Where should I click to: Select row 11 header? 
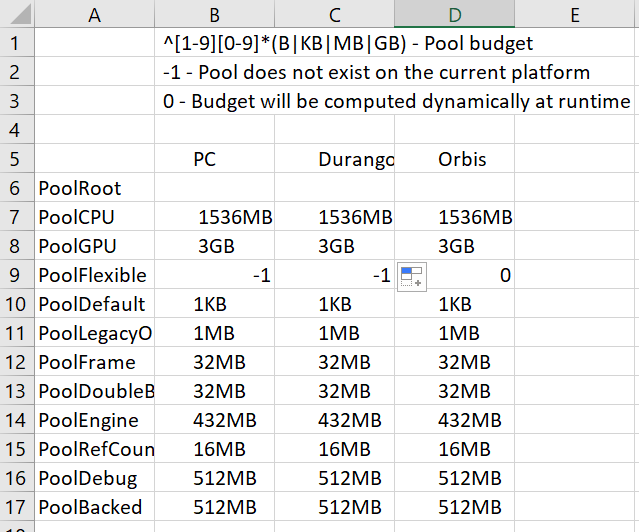17,333
